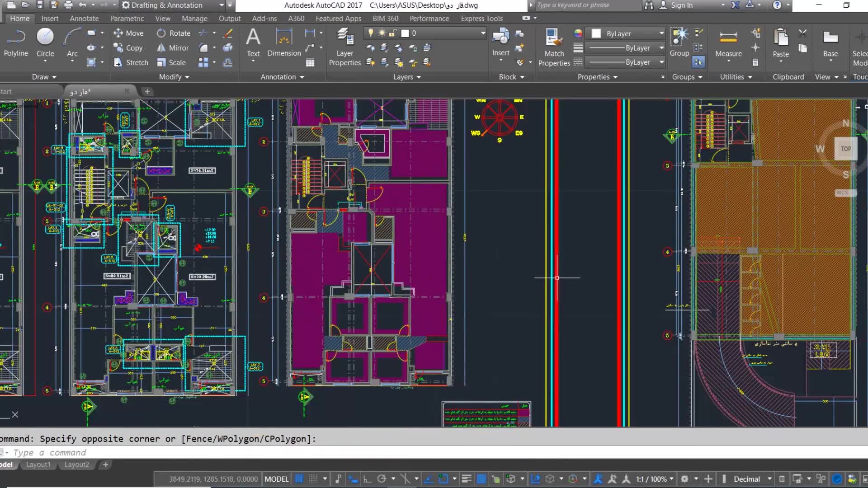Image resolution: width=868 pixels, height=488 pixels.
Task: Open the Annotate ribbon tab
Action: pyautogui.click(x=84, y=19)
